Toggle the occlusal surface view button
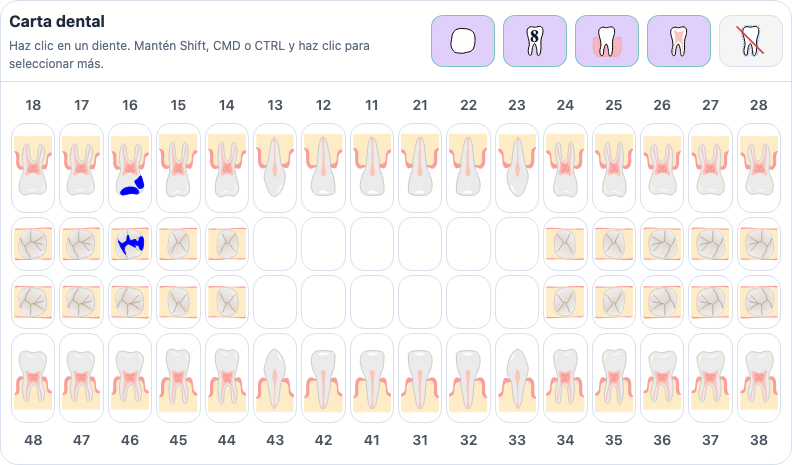Screen dimensions: 792x465 point(463,41)
